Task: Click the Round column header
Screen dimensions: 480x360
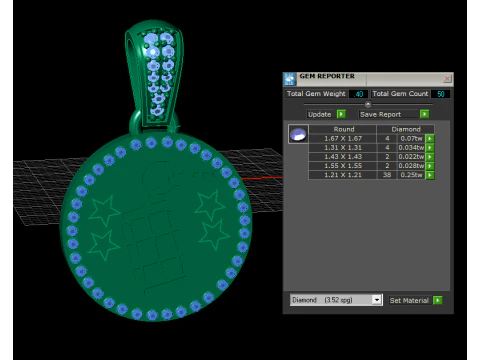Action: pyautogui.click(x=343, y=129)
